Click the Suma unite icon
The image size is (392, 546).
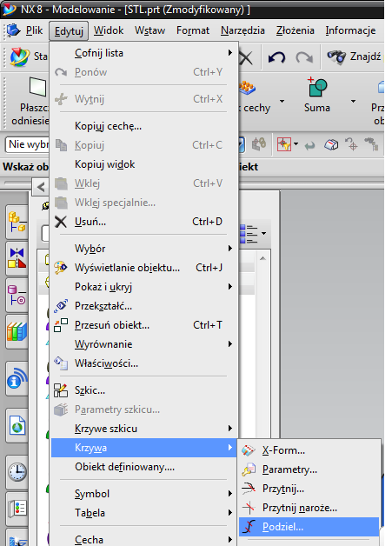(x=317, y=87)
